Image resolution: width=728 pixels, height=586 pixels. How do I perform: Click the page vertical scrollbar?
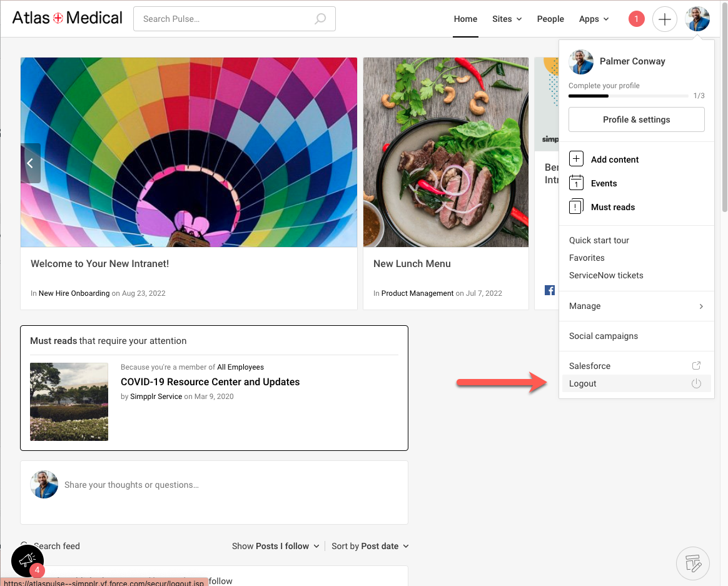(x=724, y=107)
